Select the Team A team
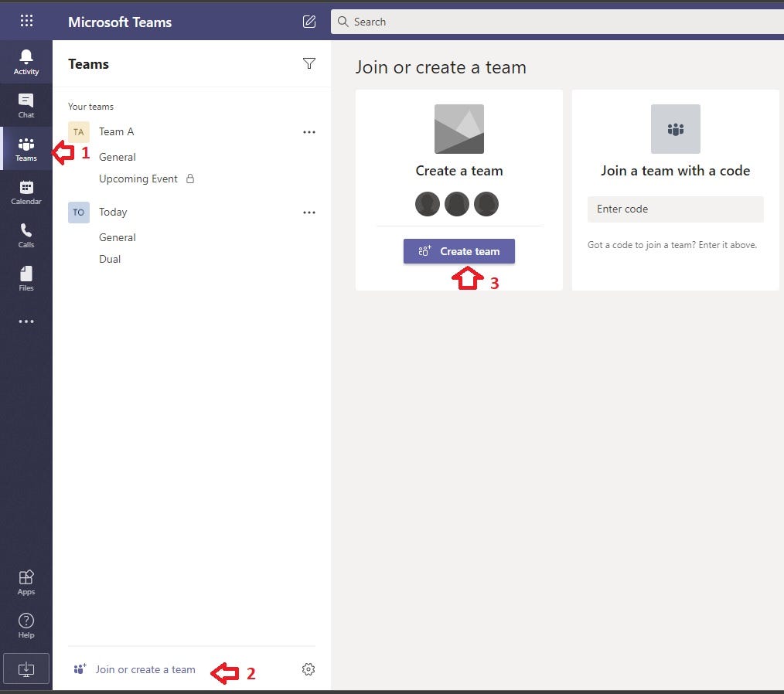 pos(117,131)
